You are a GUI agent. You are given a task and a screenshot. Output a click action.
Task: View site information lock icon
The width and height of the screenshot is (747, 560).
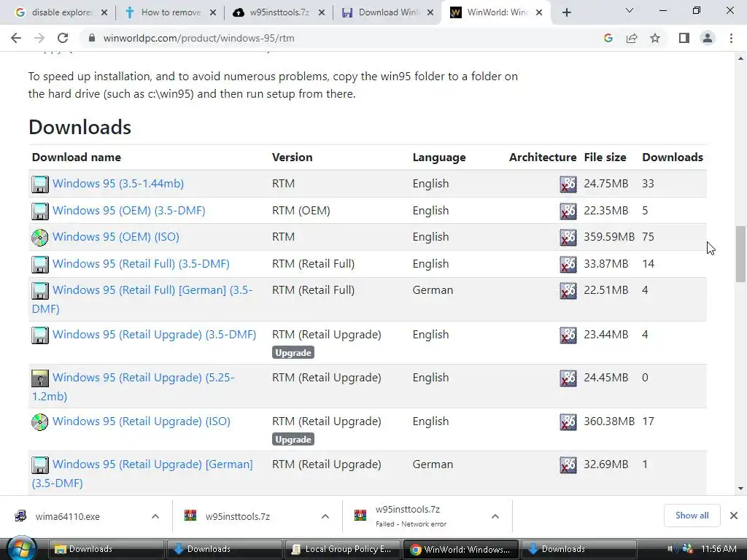tap(92, 38)
